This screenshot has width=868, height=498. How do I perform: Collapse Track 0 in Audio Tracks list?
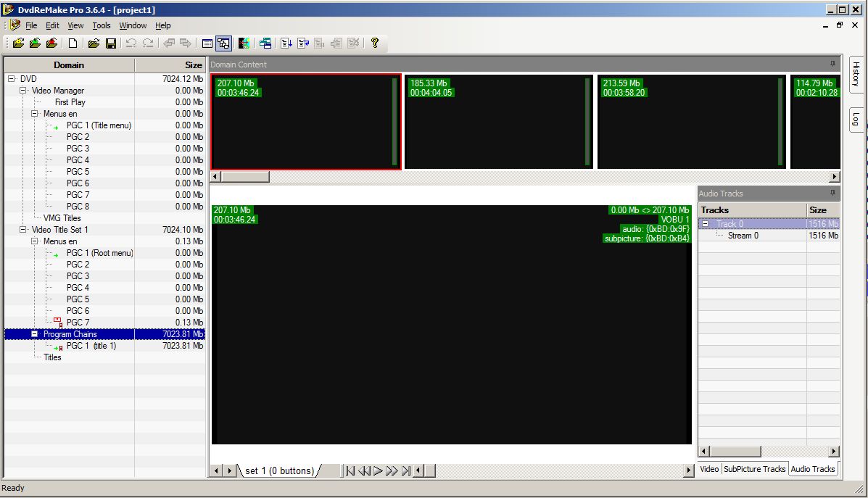pos(706,224)
